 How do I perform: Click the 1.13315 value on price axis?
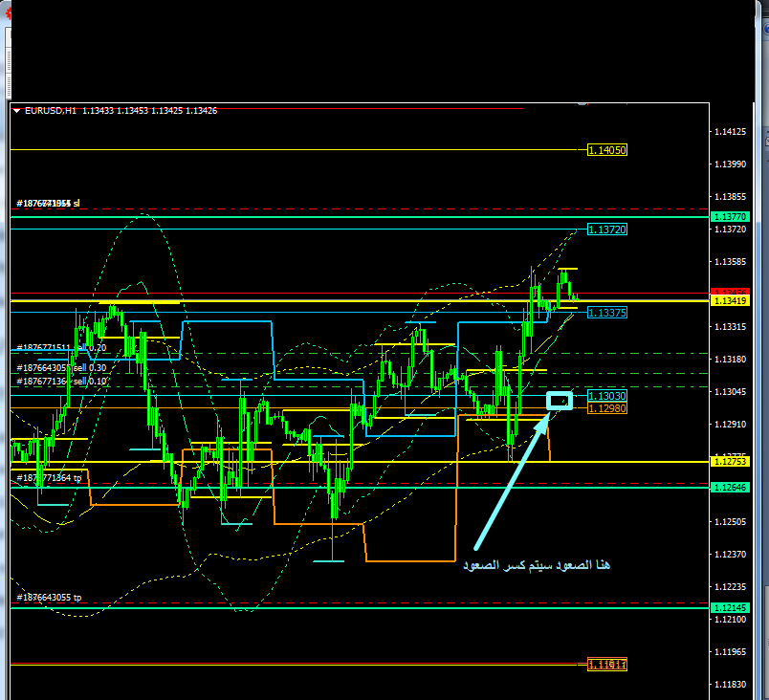(x=730, y=326)
